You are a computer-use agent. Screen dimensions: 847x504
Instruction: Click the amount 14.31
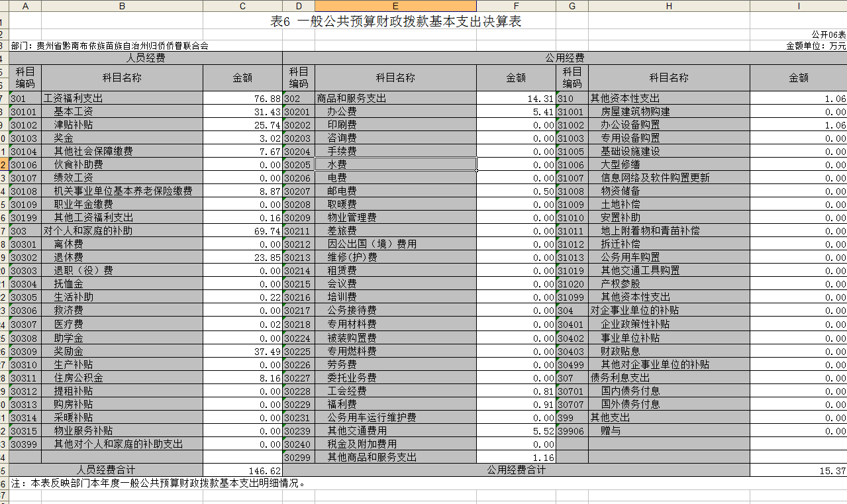pyautogui.click(x=516, y=98)
